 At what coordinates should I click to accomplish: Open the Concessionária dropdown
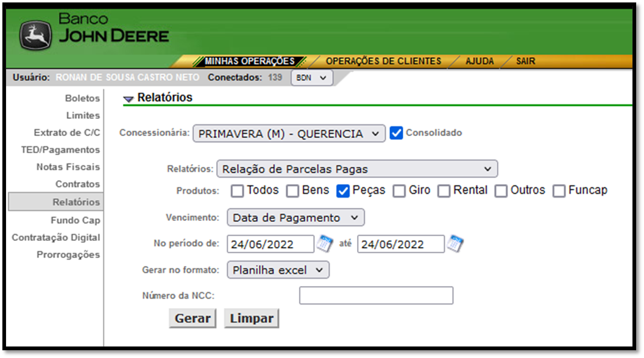tap(289, 134)
